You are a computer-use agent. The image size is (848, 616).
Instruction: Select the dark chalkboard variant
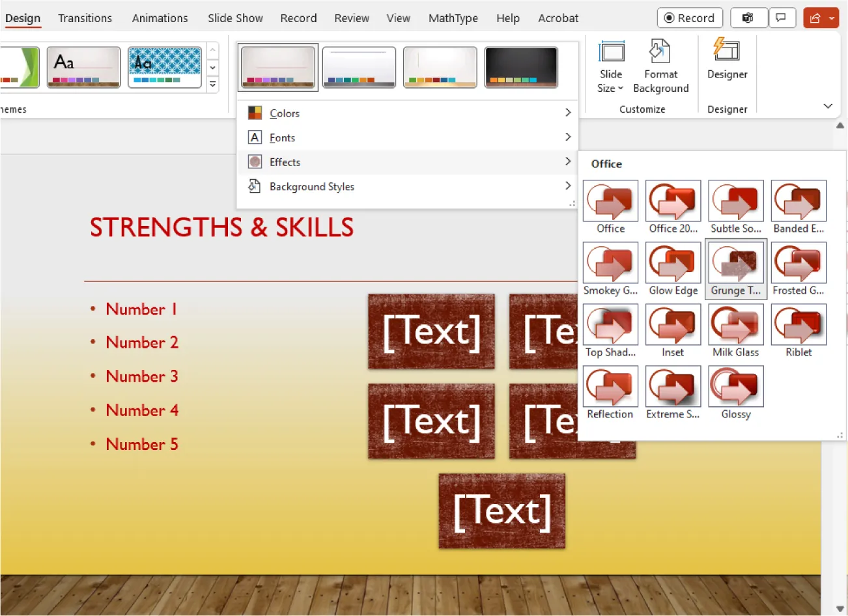pos(521,67)
